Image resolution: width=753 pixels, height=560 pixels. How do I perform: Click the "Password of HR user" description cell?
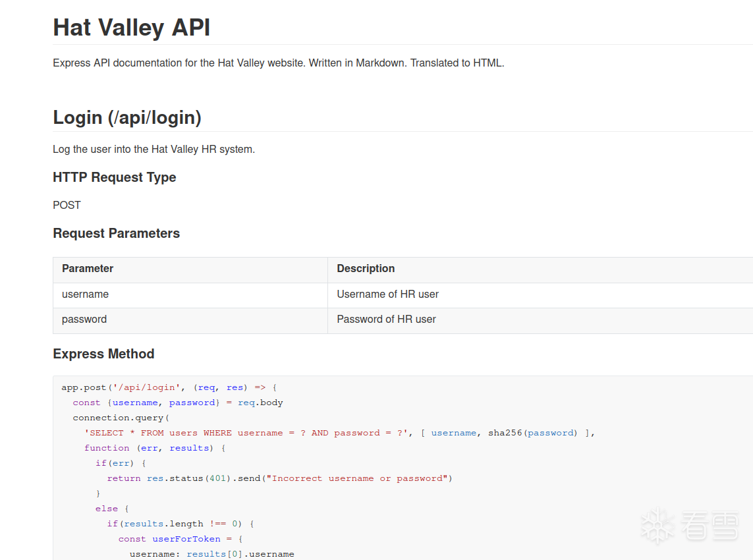coord(386,320)
